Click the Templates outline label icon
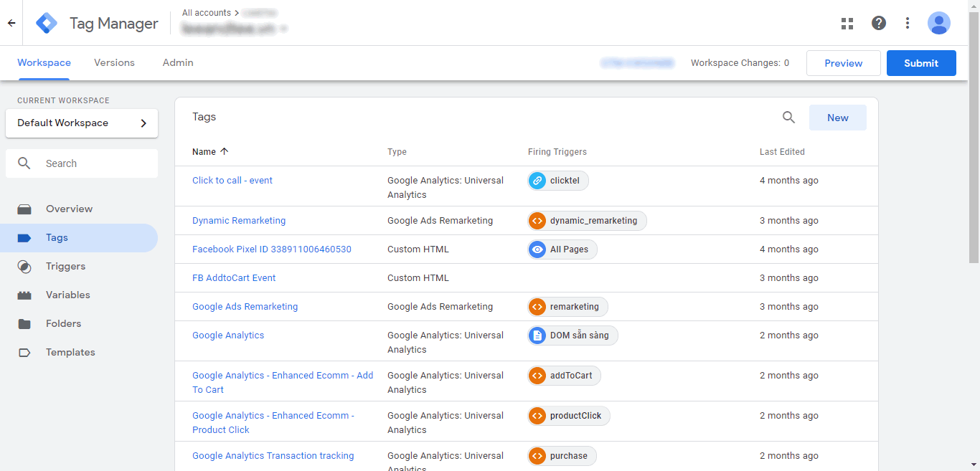This screenshot has width=980, height=471. click(24, 353)
